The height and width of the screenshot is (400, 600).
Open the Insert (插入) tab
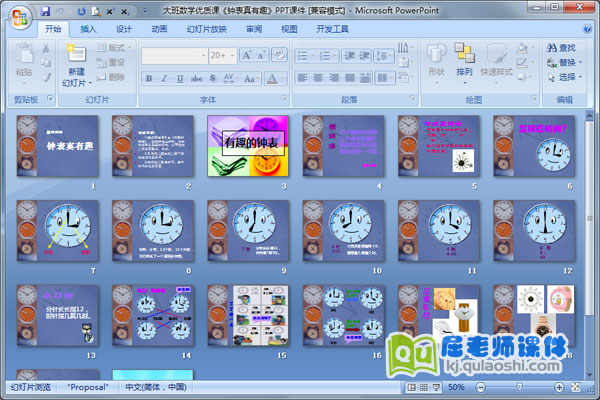click(x=89, y=30)
